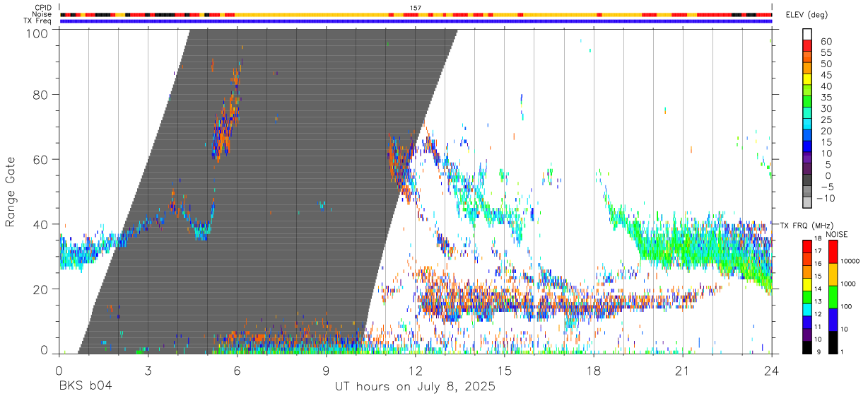Click the "BKS b04" radar beam label

(x=84, y=387)
